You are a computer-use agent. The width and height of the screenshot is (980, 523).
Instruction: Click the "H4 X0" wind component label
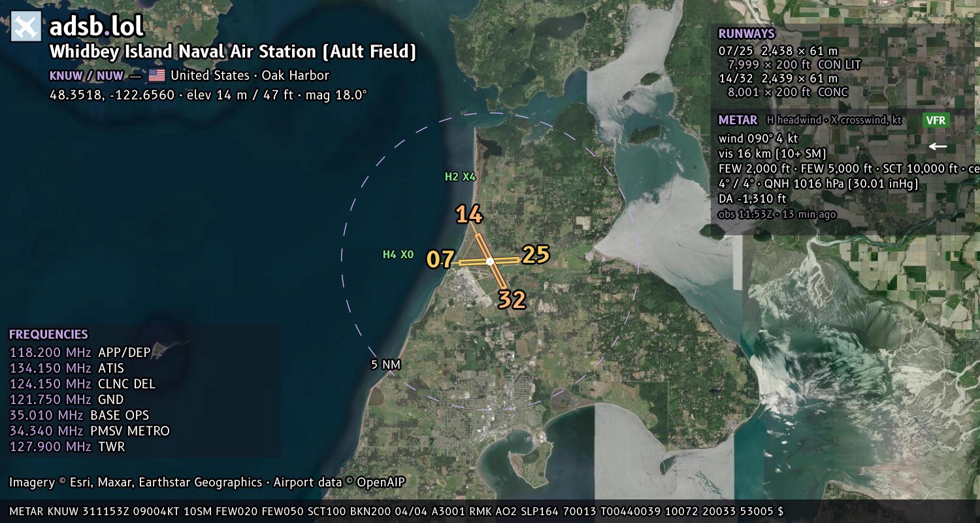(x=398, y=254)
